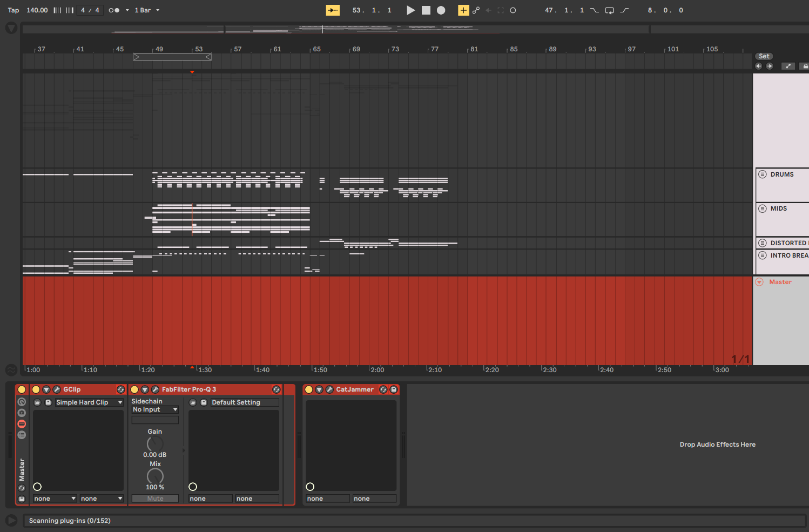Disable the FabFilter Pro-Q 3 device activator
Screen dimensions: 809x532
pos(135,389)
